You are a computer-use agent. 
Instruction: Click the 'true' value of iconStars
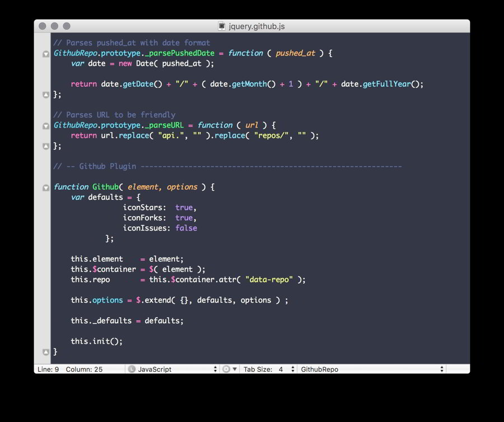click(184, 208)
